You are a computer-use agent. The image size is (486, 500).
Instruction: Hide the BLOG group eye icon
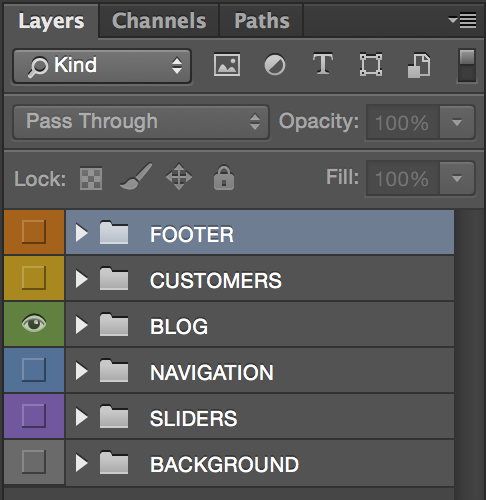click(34, 323)
